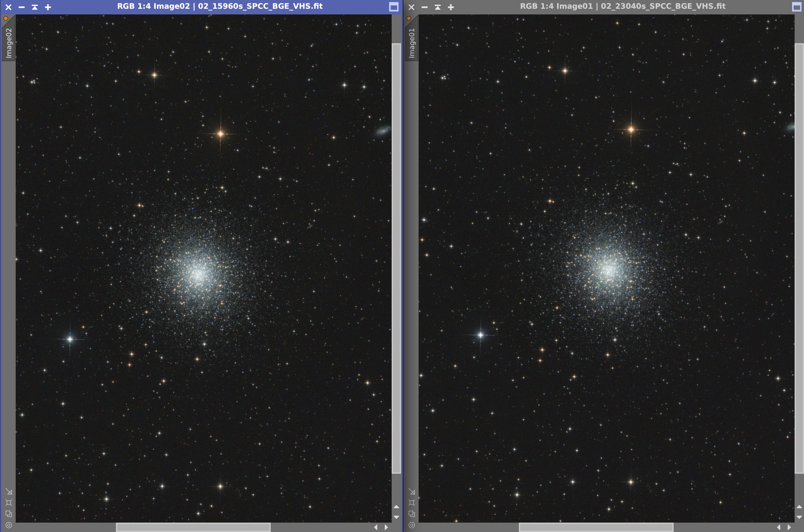Image resolution: width=804 pixels, height=532 pixels.
Task: Click the title text 02_15960s_SPCC_BGE_VHS.fit
Action: (x=260, y=7)
